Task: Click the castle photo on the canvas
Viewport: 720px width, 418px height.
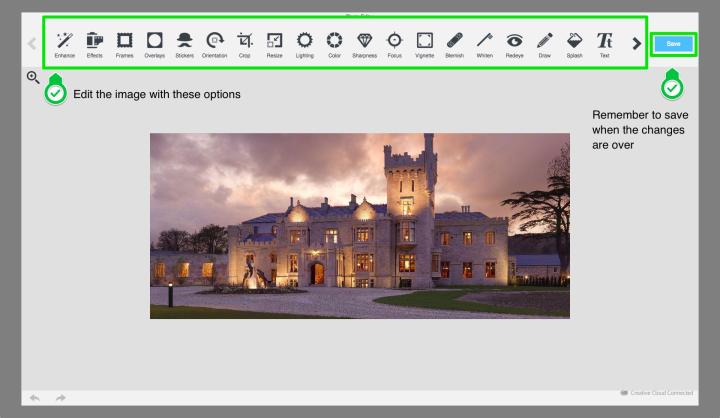Action: click(360, 226)
